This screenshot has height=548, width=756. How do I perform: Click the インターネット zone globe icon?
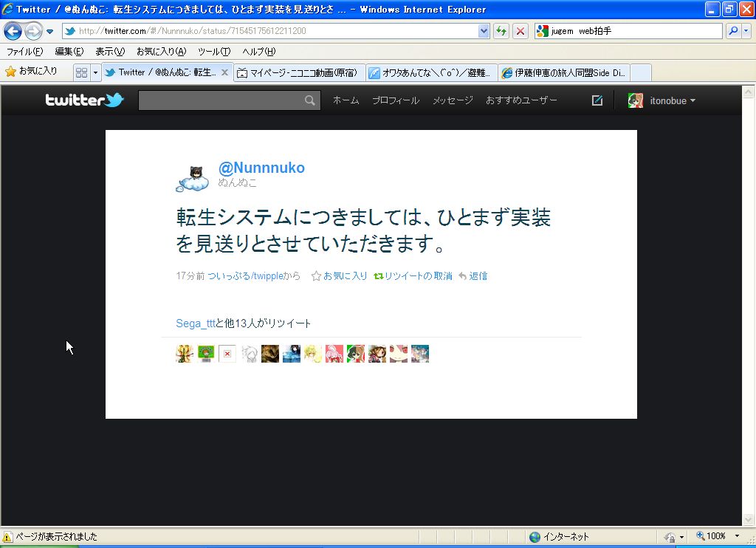tap(535, 536)
